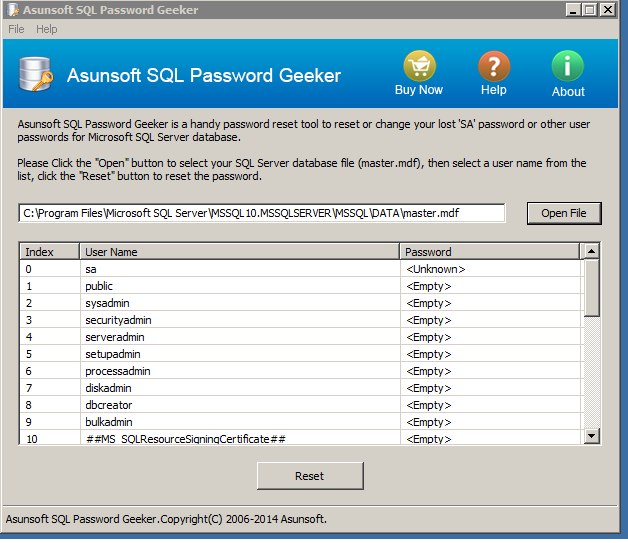628x543 pixels.
Task: Click the master.mdf file path field
Action: coord(262,213)
